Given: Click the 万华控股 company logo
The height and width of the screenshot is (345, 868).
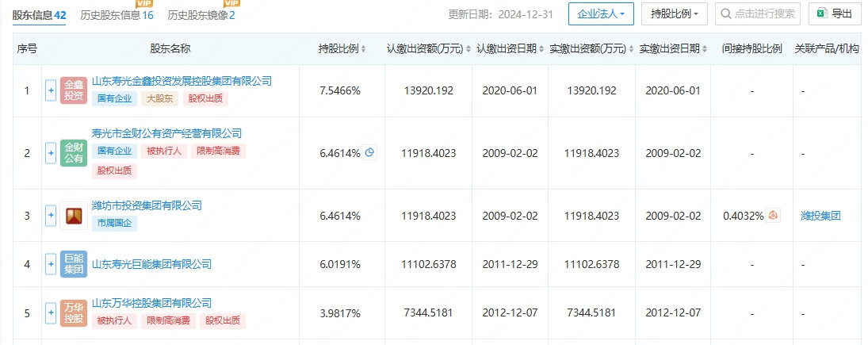Looking at the screenshot, I should click(74, 313).
